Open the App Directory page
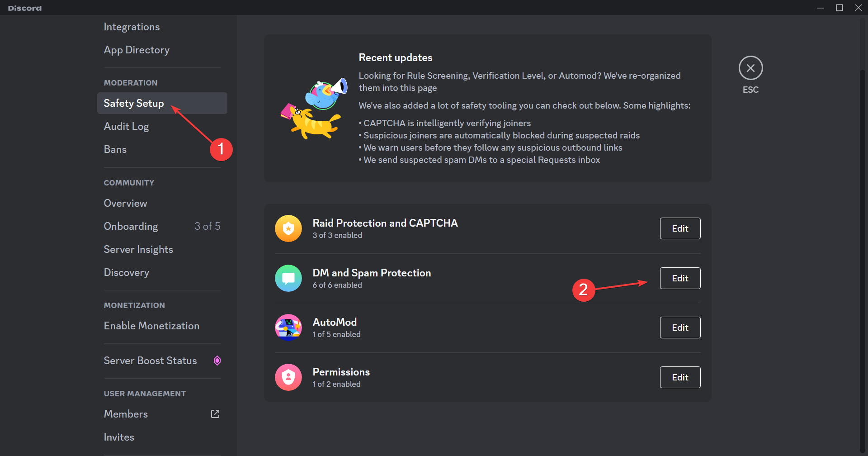868x456 pixels. 137,50
